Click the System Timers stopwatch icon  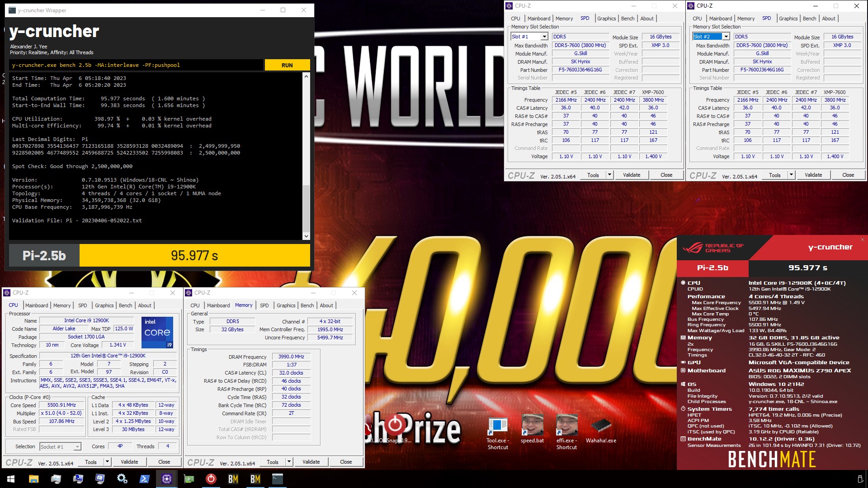click(x=683, y=409)
